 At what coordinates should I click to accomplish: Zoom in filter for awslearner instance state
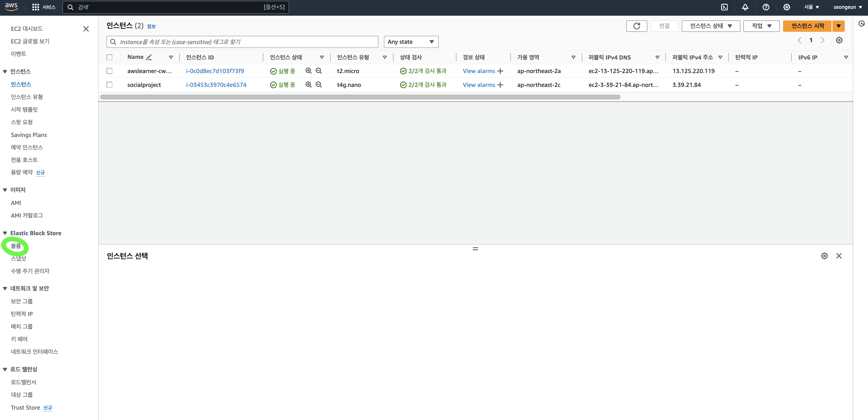point(308,71)
